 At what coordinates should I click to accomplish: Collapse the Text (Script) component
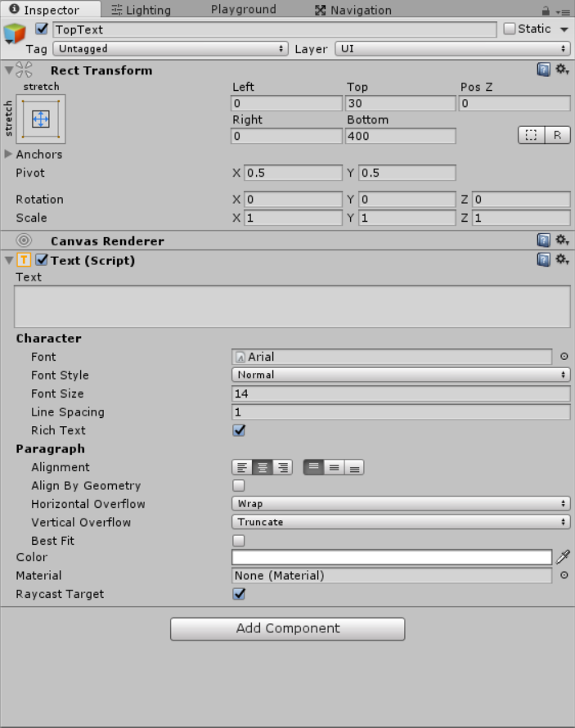click(8, 260)
